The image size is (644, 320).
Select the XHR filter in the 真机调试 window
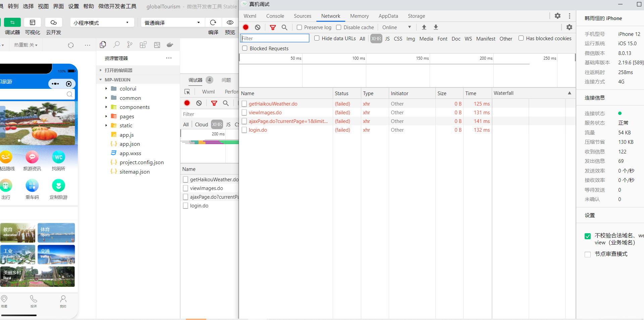pyautogui.click(x=376, y=39)
